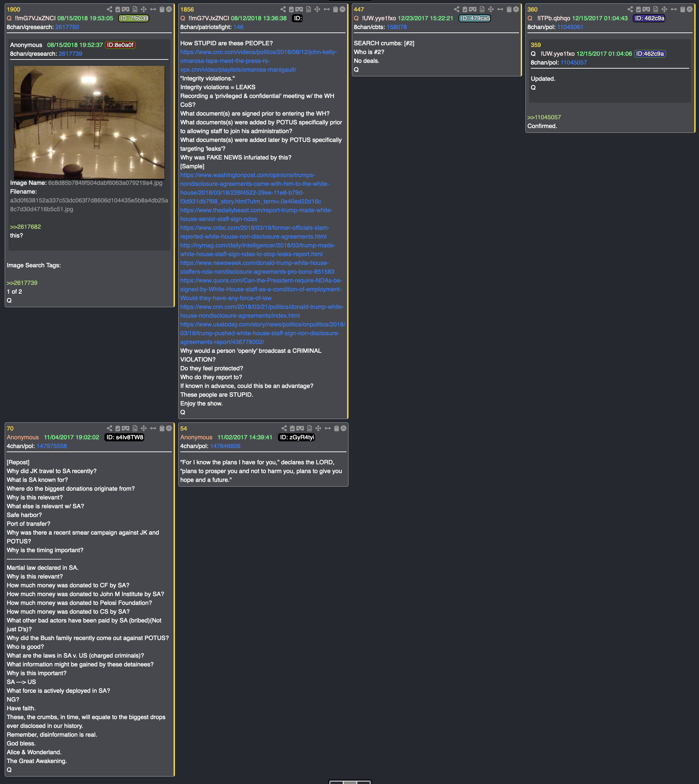Screen dimensions: 699x784
Task: Click green ID: 7fb039 badge
Action: pyautogui.click(x=134, y=18)
